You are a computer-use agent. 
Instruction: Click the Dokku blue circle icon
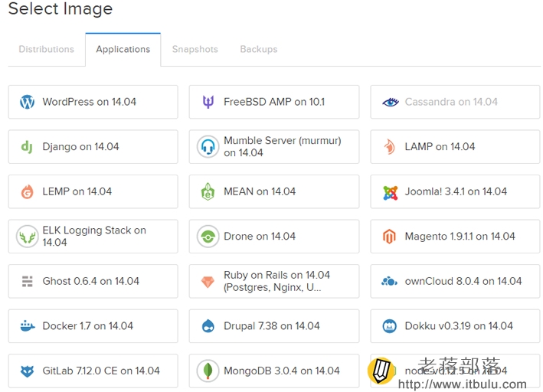click(390, 326)
